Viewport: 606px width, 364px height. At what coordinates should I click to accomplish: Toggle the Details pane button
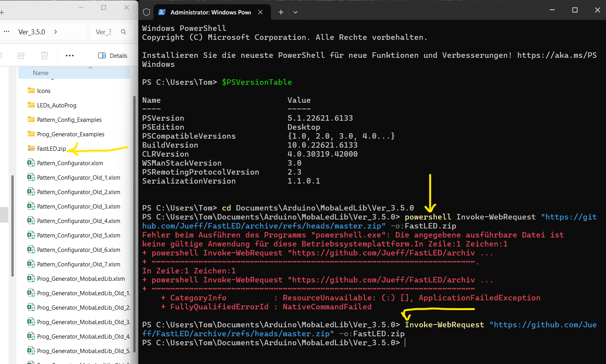pos(113,55)
